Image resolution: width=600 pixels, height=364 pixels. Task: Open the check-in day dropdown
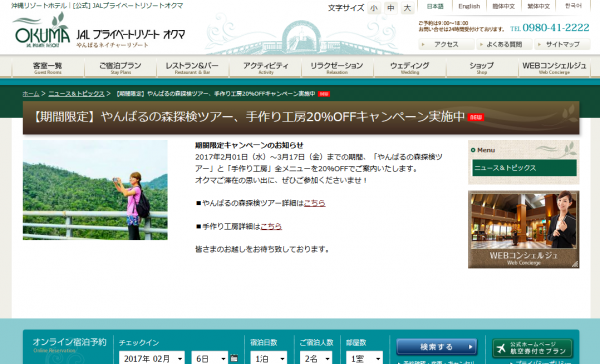coord(209,358)
